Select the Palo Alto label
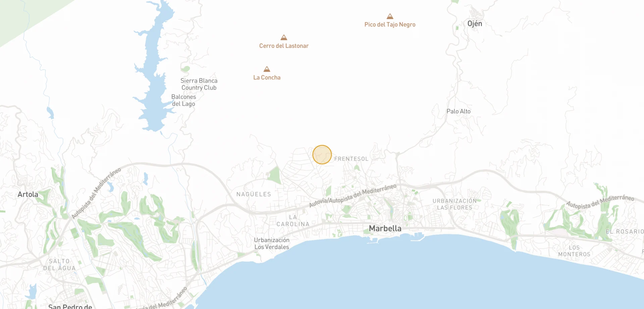This screenshot has width=644, height=309. (x=459, y=111)
